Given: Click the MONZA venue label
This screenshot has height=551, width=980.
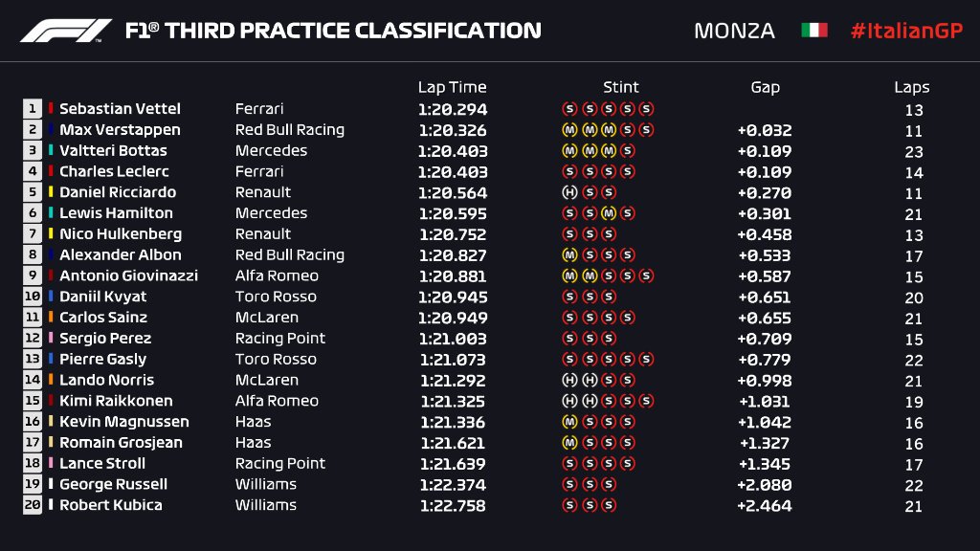Looking at the screenshot, I should (734, 31).
